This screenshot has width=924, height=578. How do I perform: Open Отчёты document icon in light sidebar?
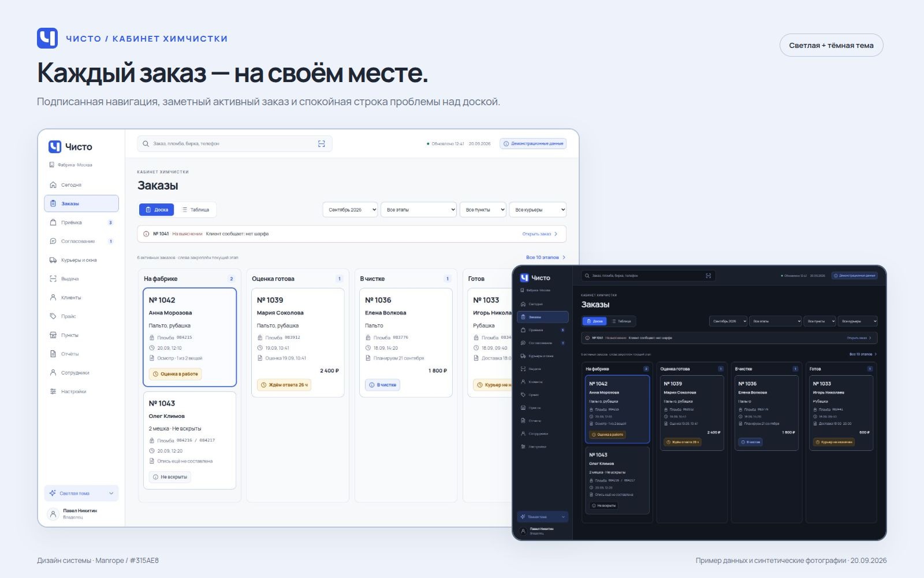tap(53, 354)
